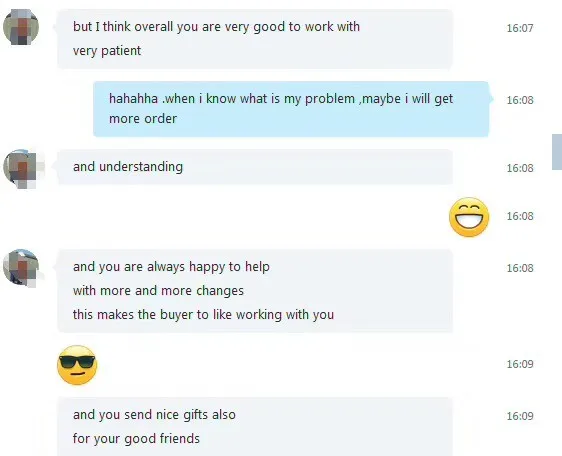Select the blue 'hahahha' message bubble
Screen dimensions: 562x456
[291, 109]
